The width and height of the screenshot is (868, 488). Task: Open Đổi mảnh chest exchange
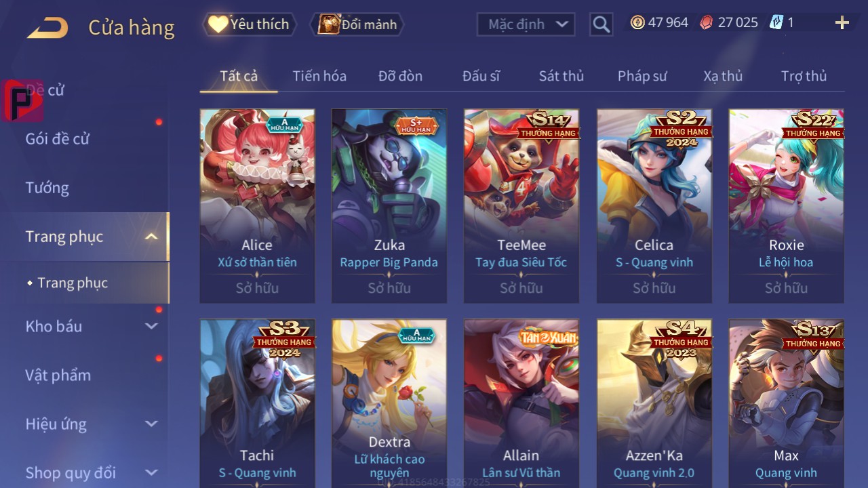coord(357,24)
